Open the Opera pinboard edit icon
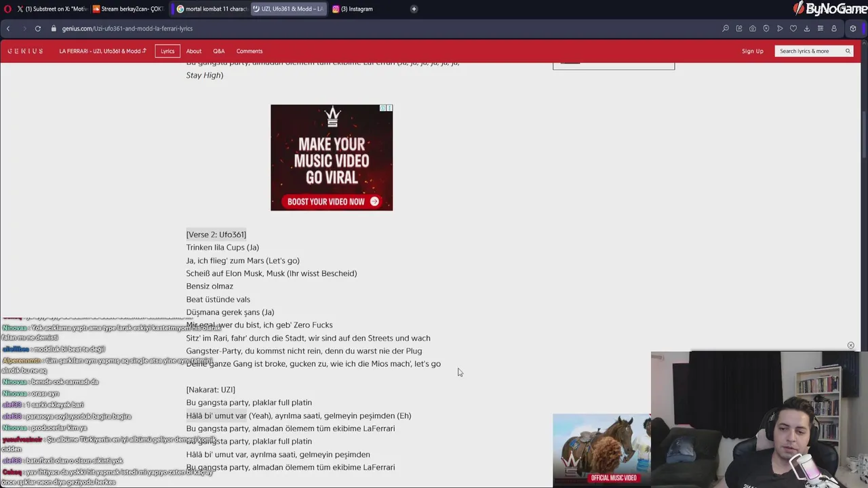The height and width of the screenshot is (488, 868). (x=739, y=28)
